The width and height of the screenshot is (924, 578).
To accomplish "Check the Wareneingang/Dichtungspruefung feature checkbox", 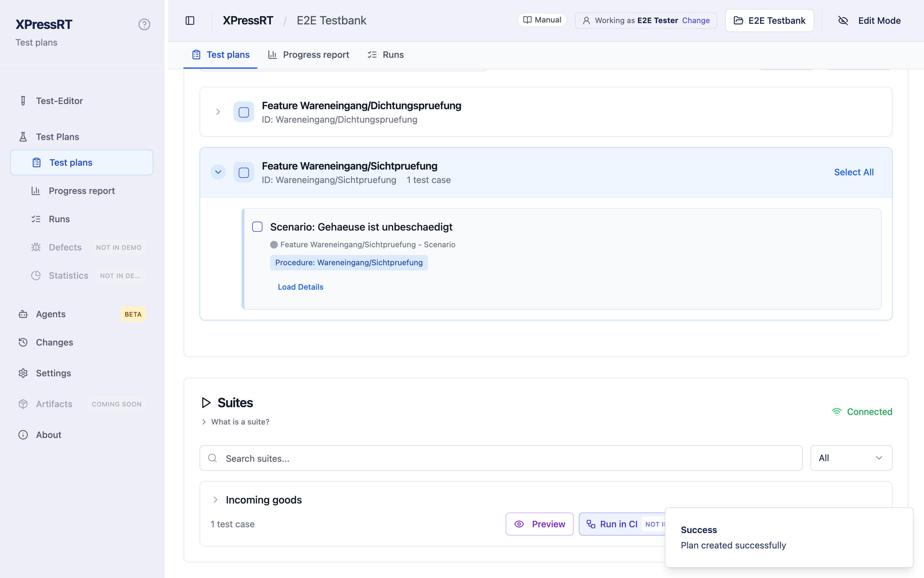I will tap(244, 112).
